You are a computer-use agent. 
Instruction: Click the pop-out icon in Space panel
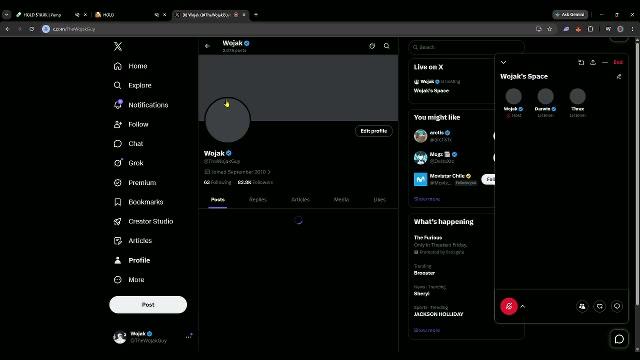581,62
